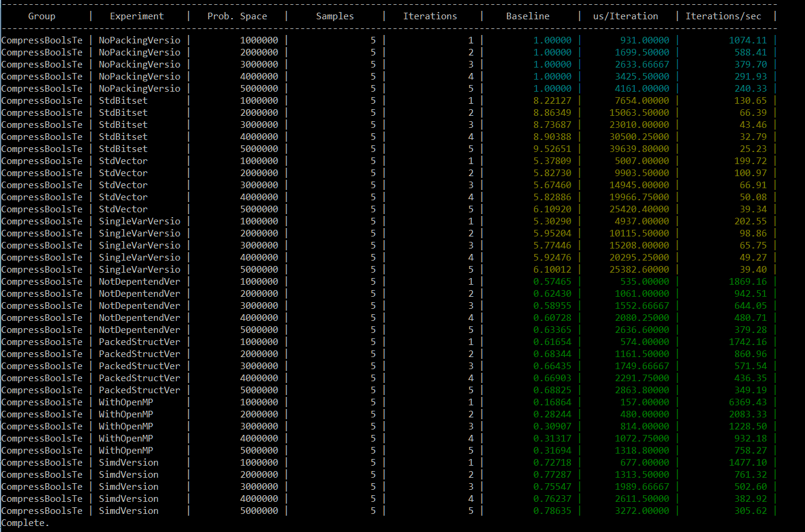Click the Iterations/sec value "291.93"
This screenshot has width=805, height=532.
pos(751,77)
